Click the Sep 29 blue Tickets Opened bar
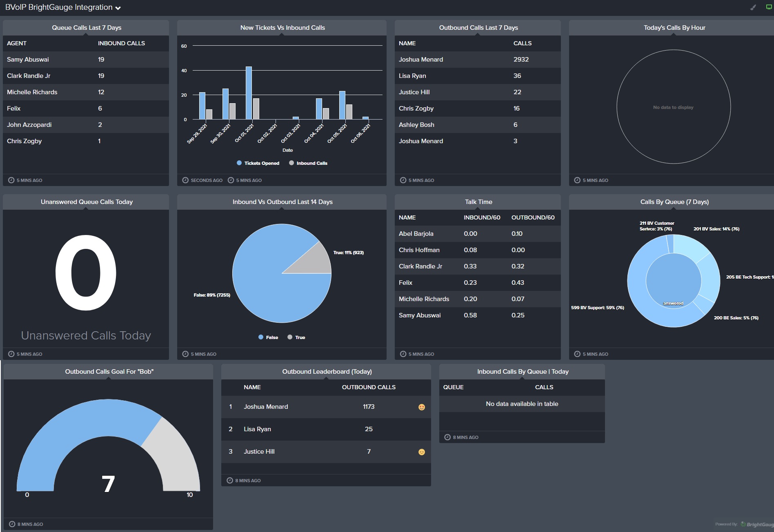The image size is (774, 532). tap(202, 106)
